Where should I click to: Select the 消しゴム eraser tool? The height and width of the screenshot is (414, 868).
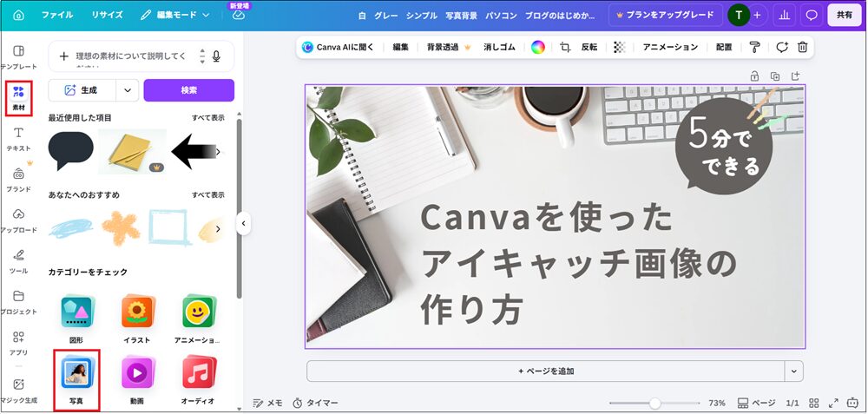499,47
